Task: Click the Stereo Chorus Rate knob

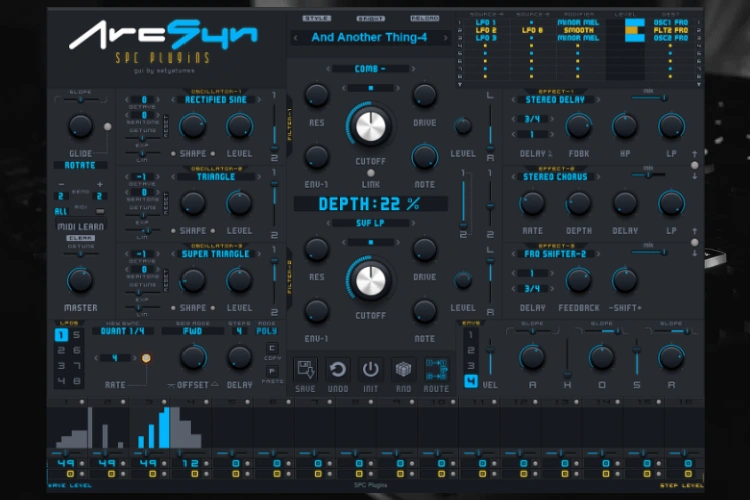Action: coord(532,203)
